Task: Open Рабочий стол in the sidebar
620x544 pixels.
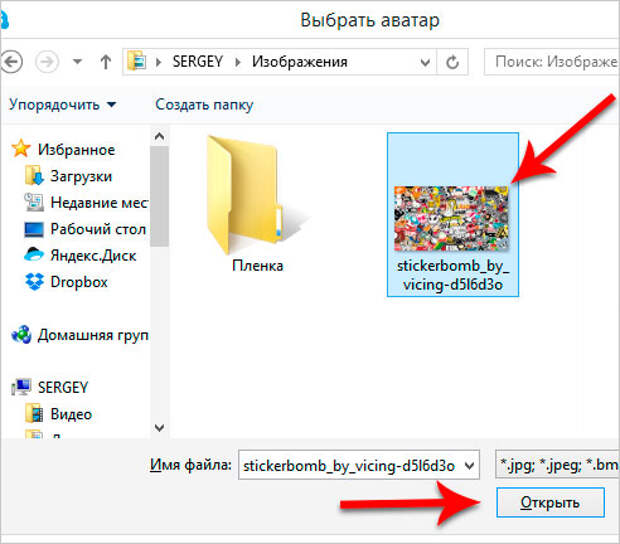Action: coord(98,229)
